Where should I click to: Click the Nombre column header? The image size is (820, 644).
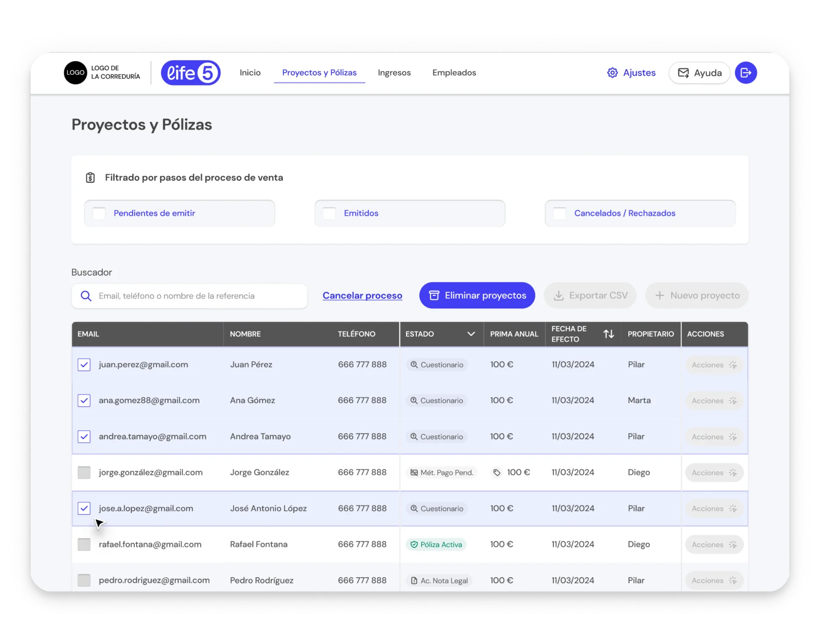[245, 334]
